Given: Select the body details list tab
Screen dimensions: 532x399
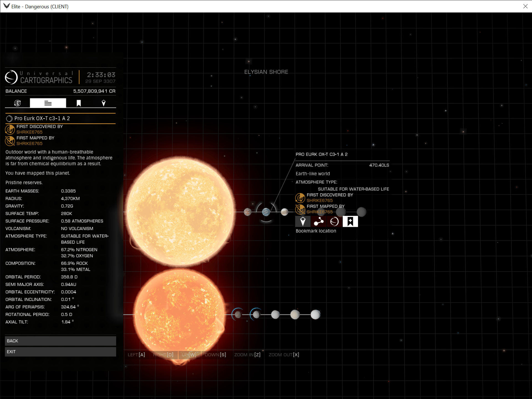Looking at the screenshot, I should coord(48,103).
